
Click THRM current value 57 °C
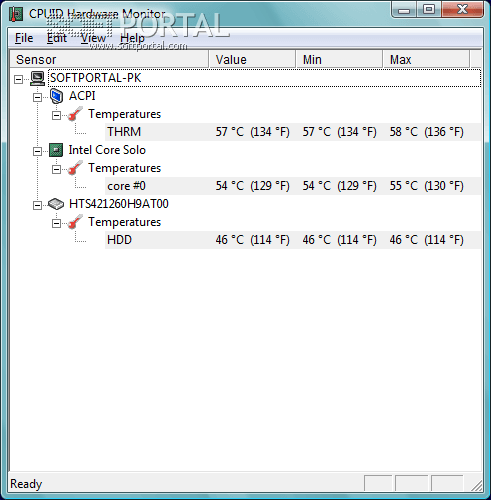coord(230,132)
